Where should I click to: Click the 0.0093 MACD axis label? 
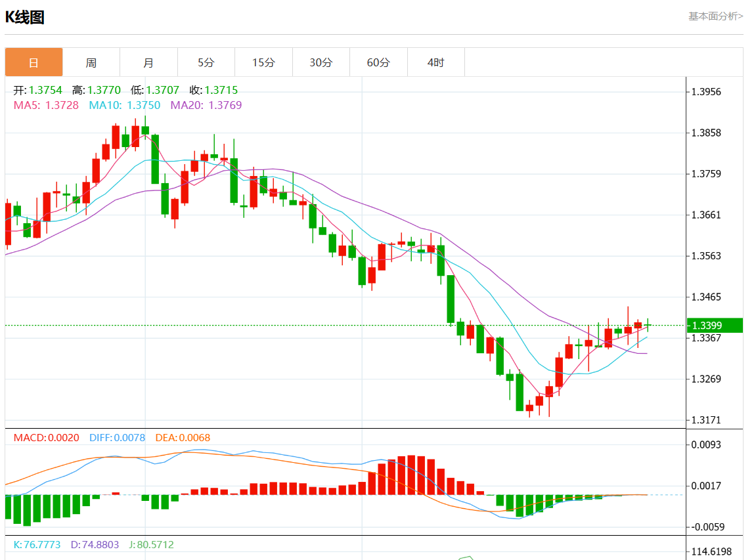pyautogui.click(x=706, y=444)
